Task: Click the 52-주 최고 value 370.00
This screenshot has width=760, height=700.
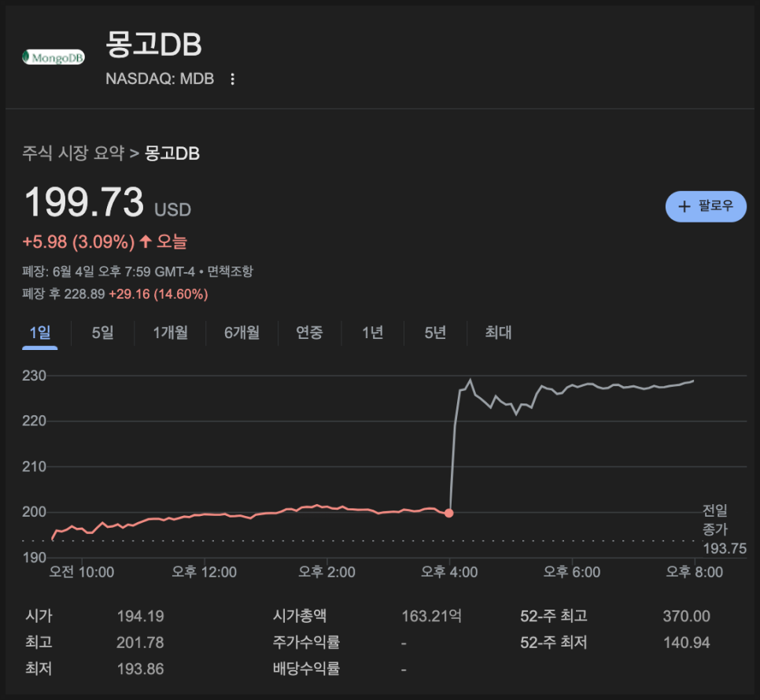Action: [x=686, y=616]
